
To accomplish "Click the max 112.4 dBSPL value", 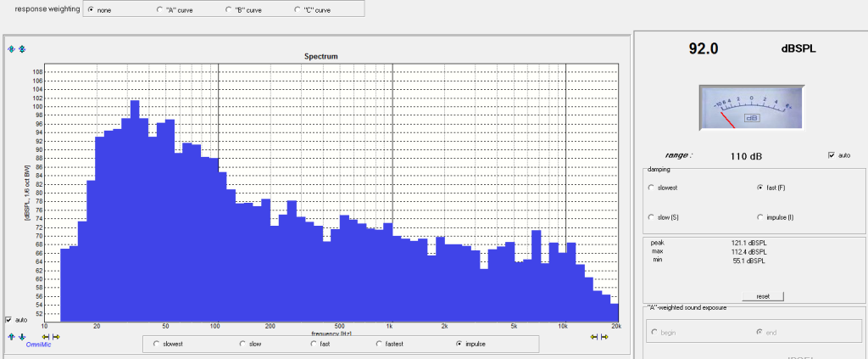I will [x=749, y=251].
